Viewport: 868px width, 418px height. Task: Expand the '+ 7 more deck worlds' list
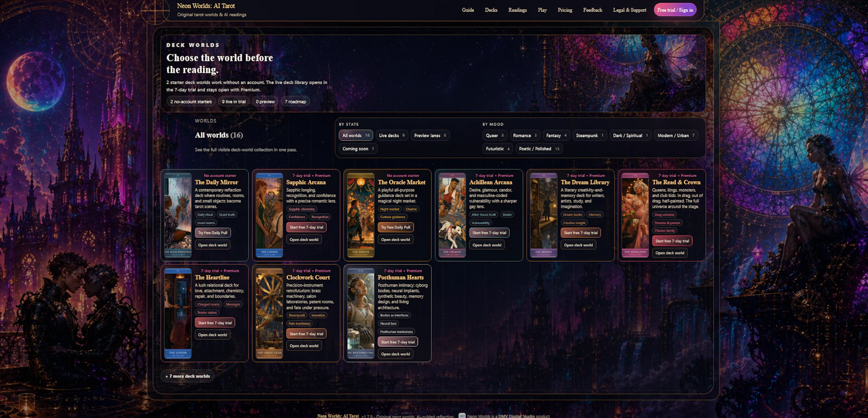[x=188, y=376]
